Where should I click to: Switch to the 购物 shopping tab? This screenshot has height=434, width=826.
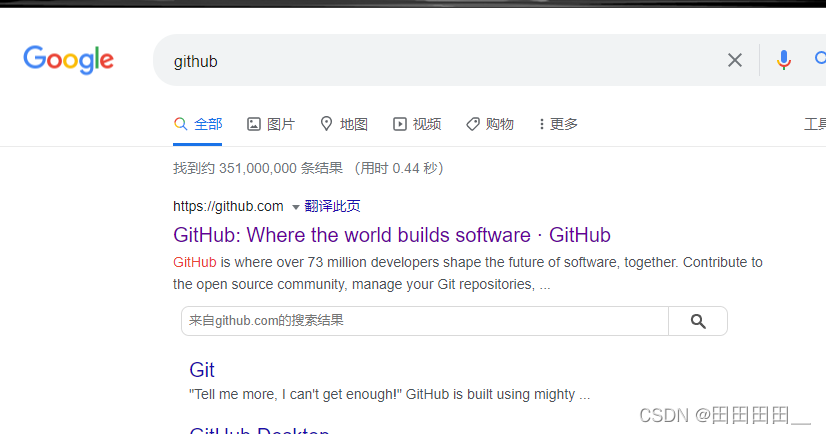[x=490, y=124]
